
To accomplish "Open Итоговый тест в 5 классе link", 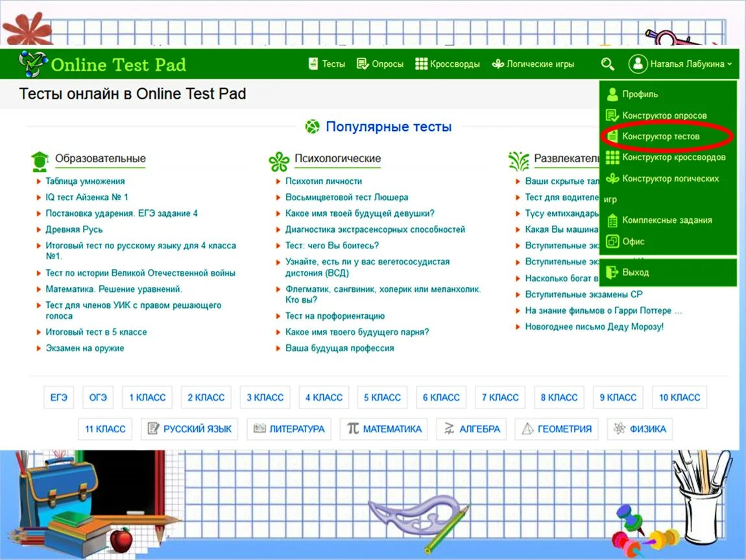I will (x=96, y=332).
